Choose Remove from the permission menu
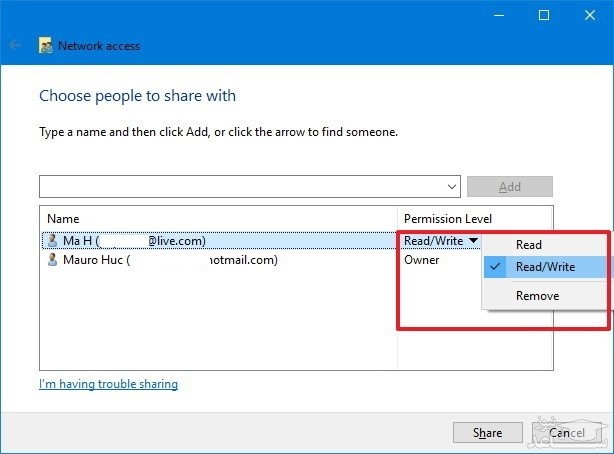This screenshot has height=454, width=614. [537, 296]
